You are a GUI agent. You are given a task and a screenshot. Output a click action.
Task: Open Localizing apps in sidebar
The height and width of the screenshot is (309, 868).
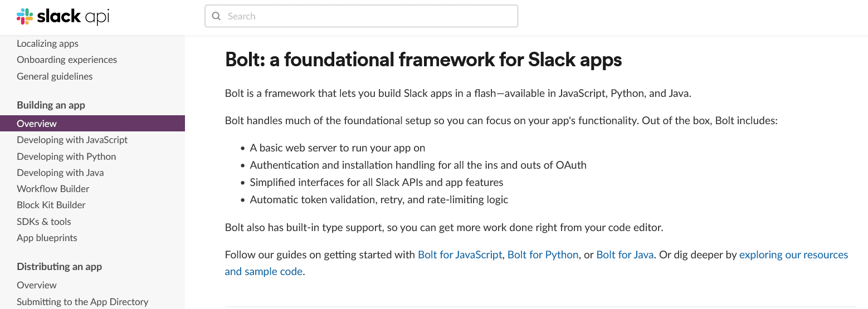tap(47, 43)
